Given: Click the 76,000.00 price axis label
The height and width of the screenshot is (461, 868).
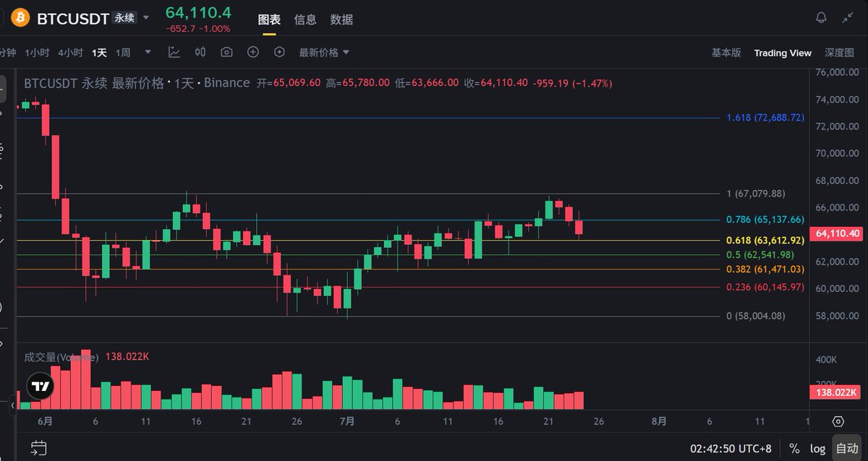Looking at the screenshot, I should pyautogui.click(x=838, y=72).
